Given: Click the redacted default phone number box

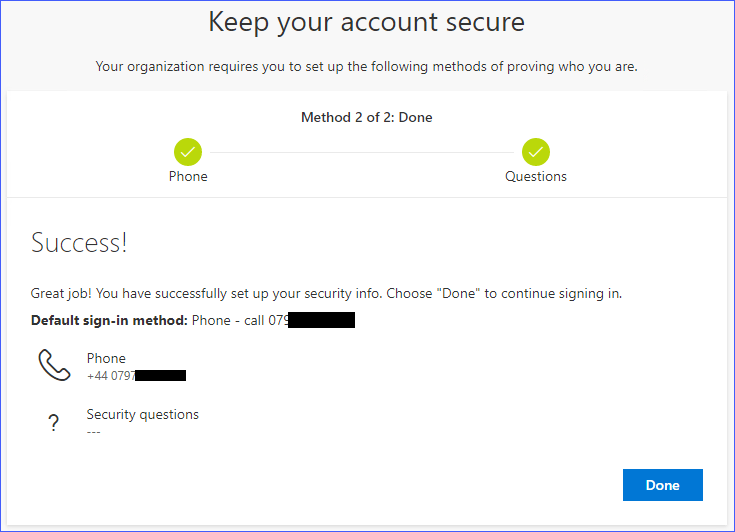Looking at the screenshot, I should pos(321,321).
